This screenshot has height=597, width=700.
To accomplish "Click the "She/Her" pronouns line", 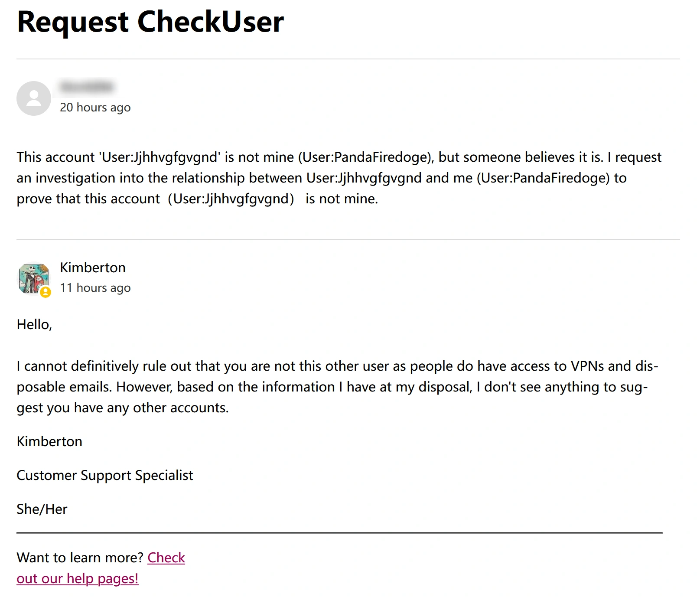I will (x=42, y=509).
